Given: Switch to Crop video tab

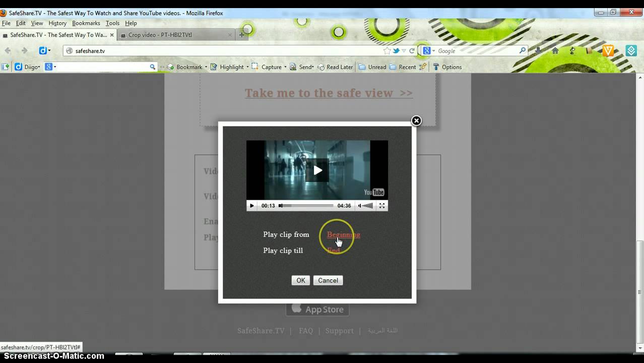Looking at the screenshot, I should 176,35.
